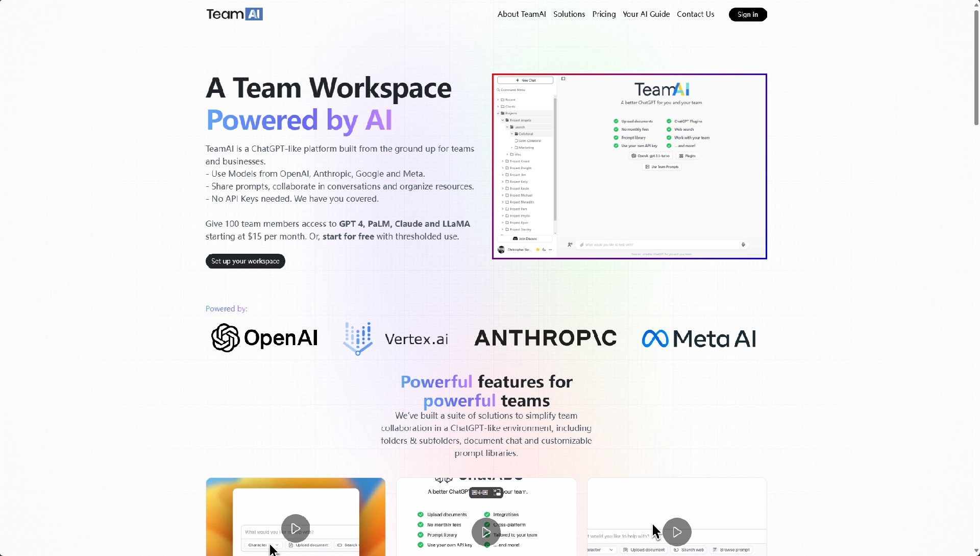
Task: Play the third feature video
Action: click(x=677, y=532)
